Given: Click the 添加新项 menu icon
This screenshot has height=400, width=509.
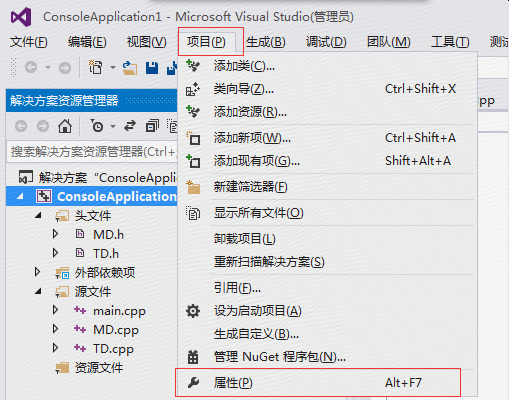Looking at the screenshot, I should (193, 138).
